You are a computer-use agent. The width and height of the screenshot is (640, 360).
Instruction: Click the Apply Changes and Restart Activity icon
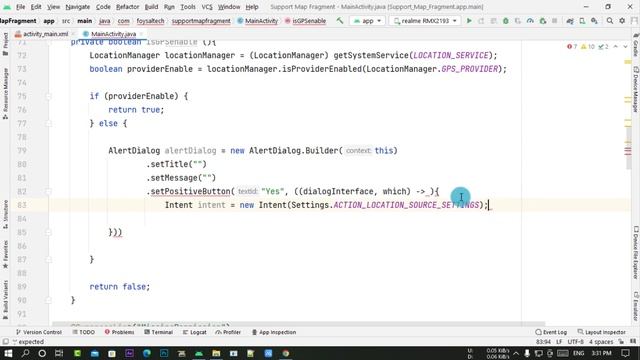coord(481,20)
